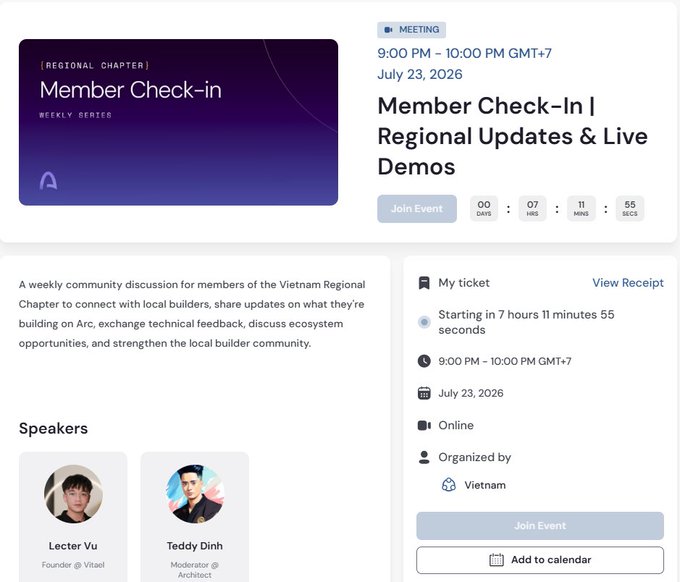Click the wide Join Event button in ticket panel
The image size is (680, 582).
(540, 526)
